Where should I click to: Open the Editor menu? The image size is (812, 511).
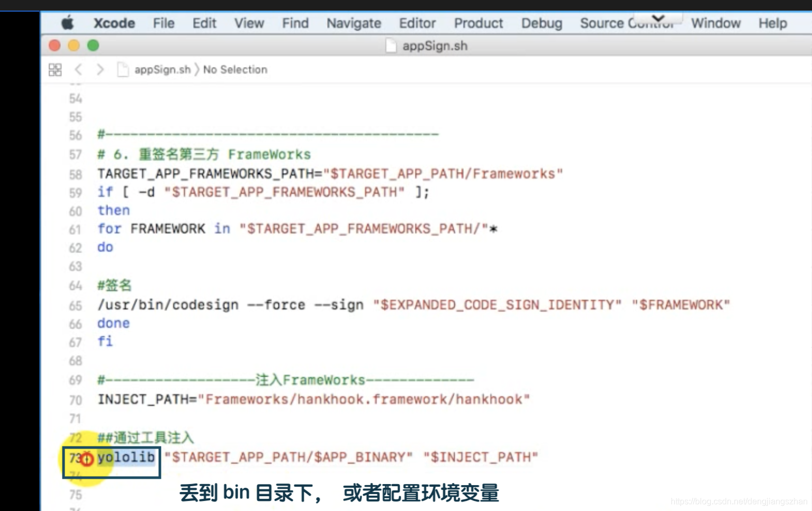[x=417, y=23]
